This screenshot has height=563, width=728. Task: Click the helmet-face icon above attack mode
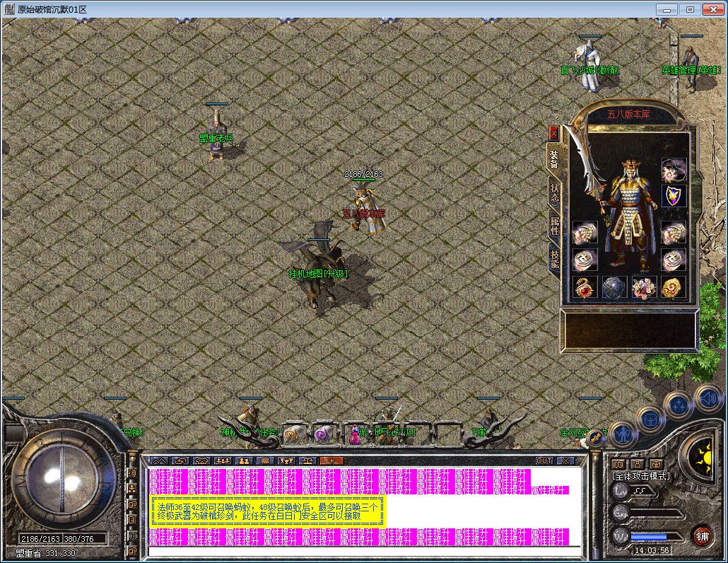[656, 463]
